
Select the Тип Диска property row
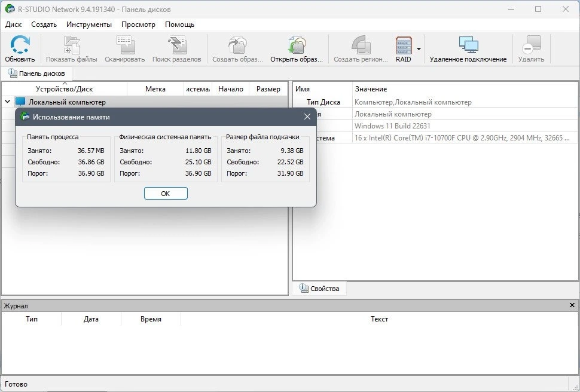click(435, 102)
